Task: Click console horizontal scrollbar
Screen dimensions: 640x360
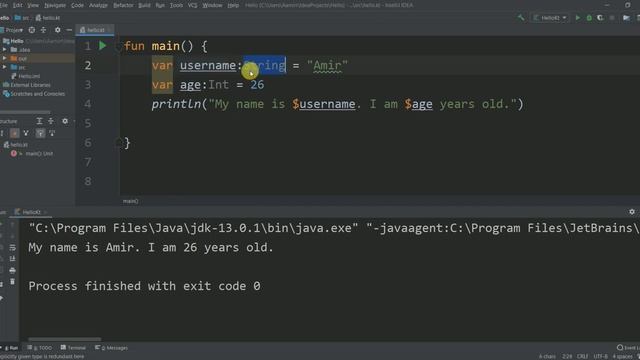Action: tap(64, 339)
